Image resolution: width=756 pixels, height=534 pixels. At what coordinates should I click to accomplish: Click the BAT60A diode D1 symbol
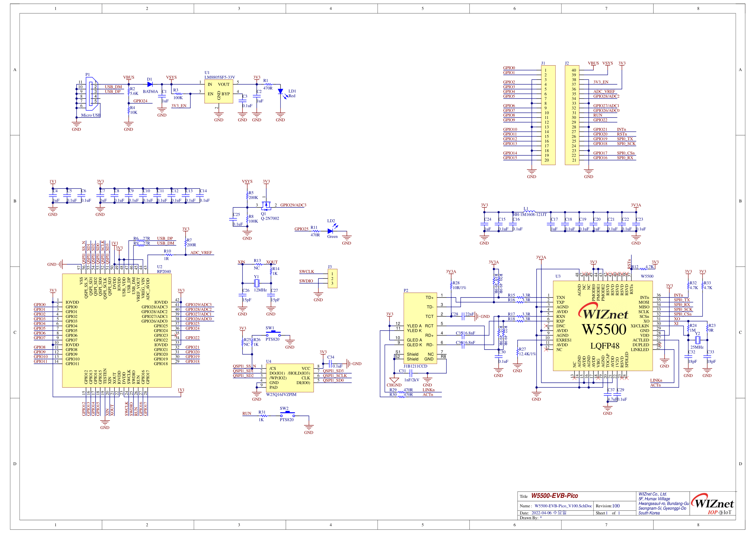tap(150, 85)
